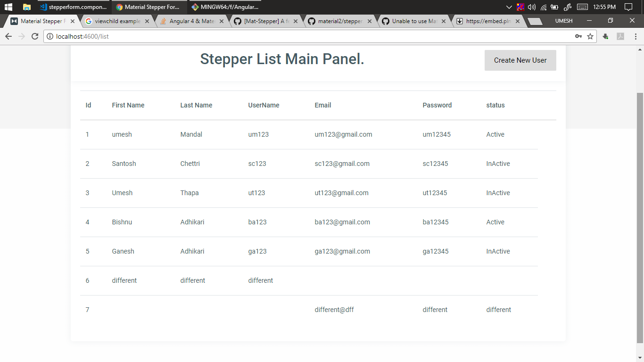Open the Unable to use Mat GitHub tab
The image size is (644, 362).
pyautogui.click(x=414, y=21)
